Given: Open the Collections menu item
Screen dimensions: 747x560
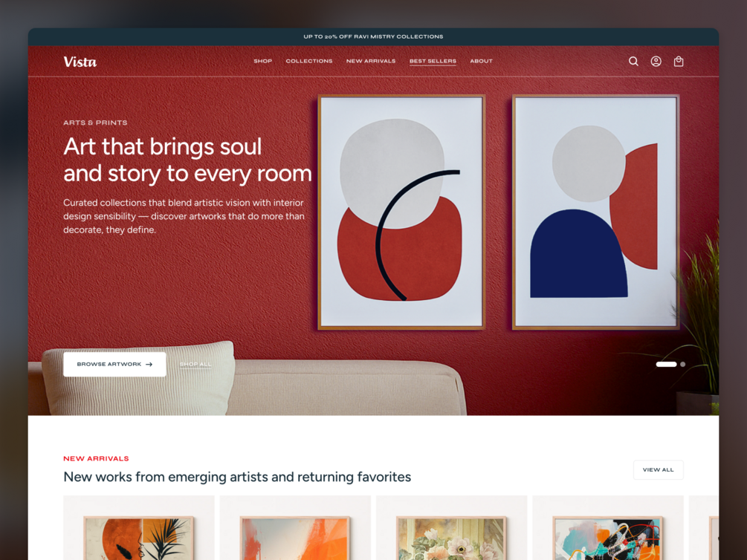Looking at the screenshot, I should [x=309, y=61].
